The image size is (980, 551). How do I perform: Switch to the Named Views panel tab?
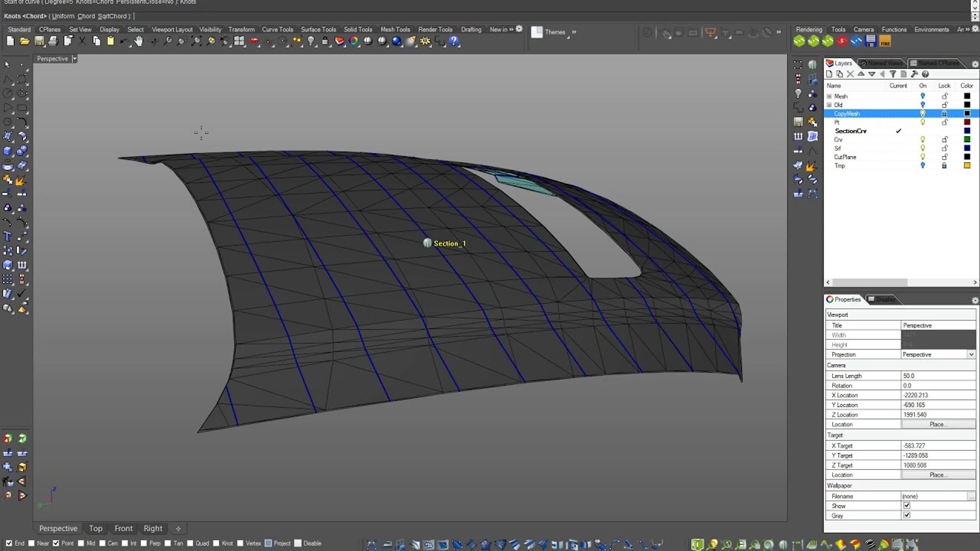click(881, 63)
